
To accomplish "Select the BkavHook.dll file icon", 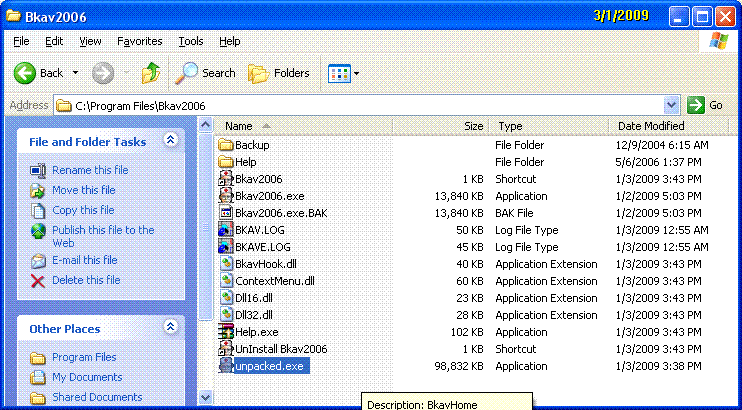I will (x=226, y=264).
